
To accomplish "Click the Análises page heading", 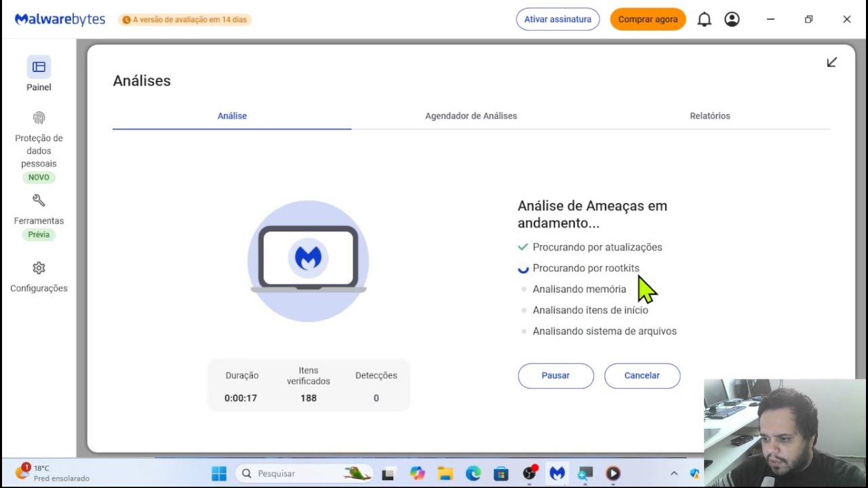I will pos(142,81).
